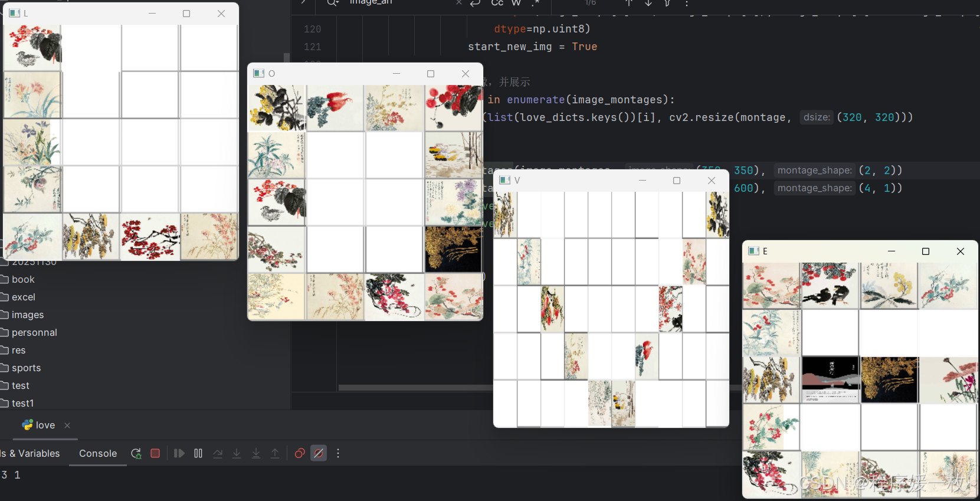980x501 pixels.
Task: Minimize the V image window
Action: point(643,180)
